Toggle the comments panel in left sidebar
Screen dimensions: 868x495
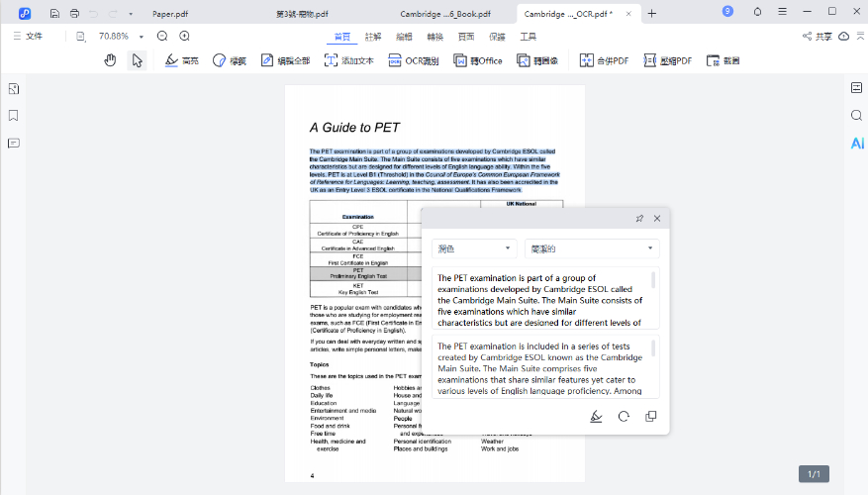[x=14, y=144]
